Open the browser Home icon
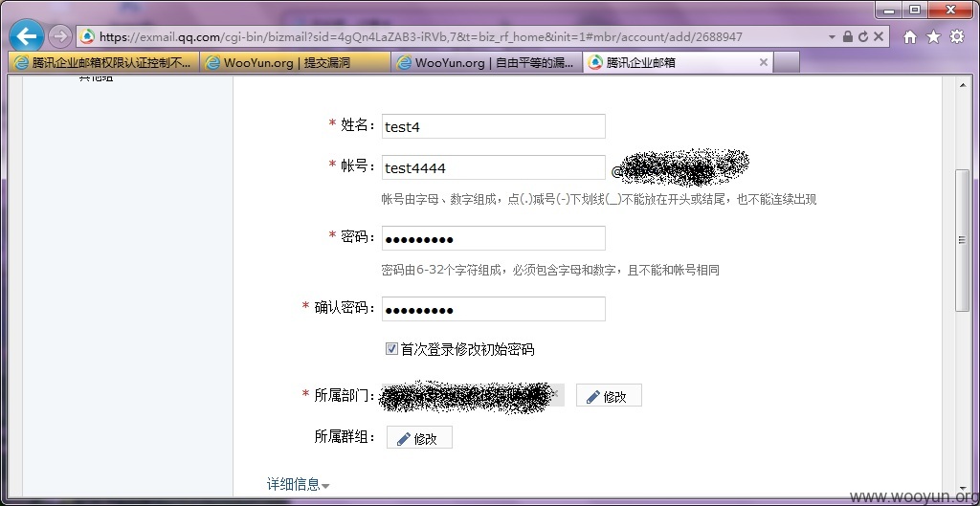This screenshot has height=506, width=980. point(910,37)
